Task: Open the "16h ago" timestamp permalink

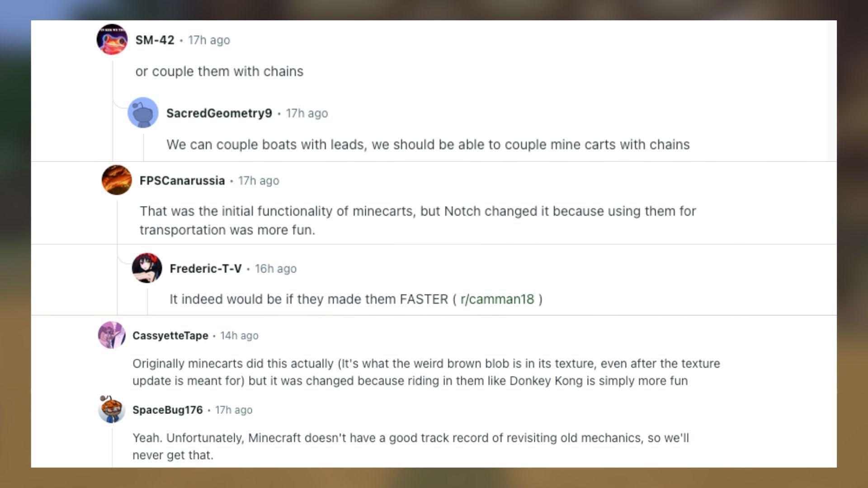Action: (x=275, y=268)
